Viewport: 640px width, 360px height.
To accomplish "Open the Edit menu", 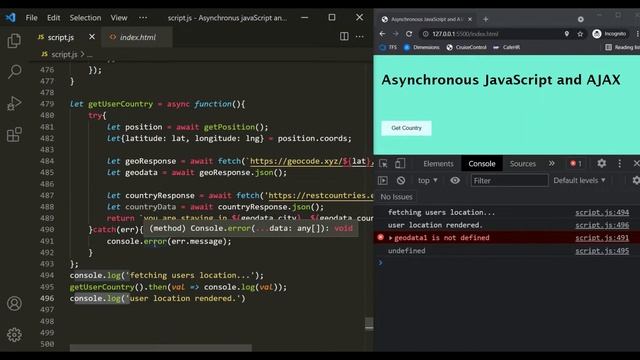I will click(x=53, y=18).
